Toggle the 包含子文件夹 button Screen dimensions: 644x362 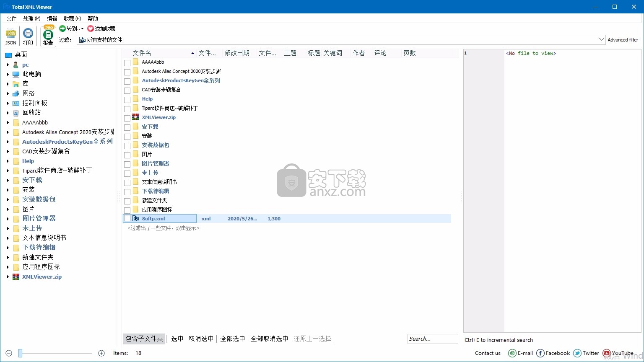point(144,339)
